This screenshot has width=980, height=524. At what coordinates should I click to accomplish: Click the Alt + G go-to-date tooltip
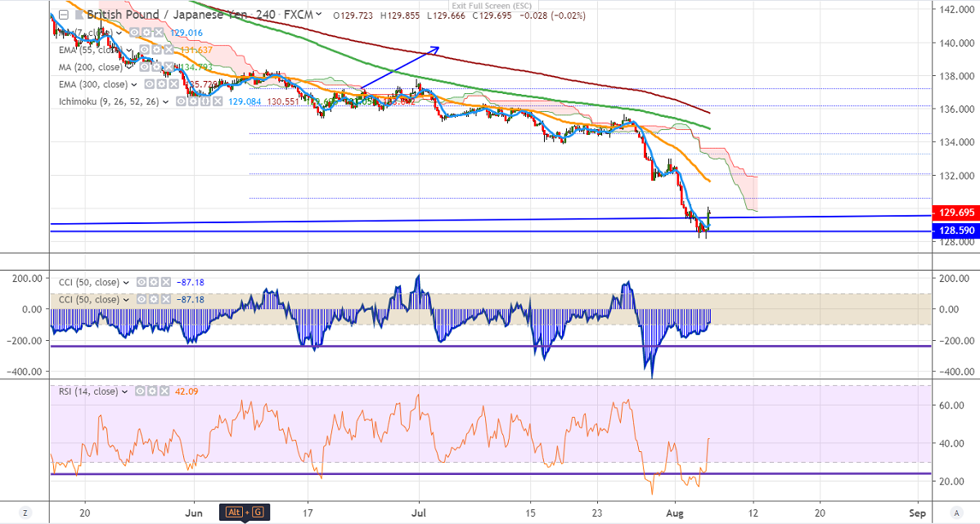(x=244, y=512)
